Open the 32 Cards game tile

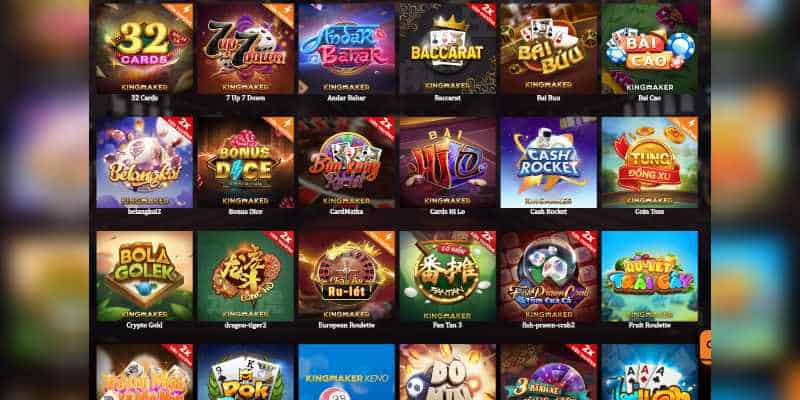pyautogui.click(x=144, y=48)
